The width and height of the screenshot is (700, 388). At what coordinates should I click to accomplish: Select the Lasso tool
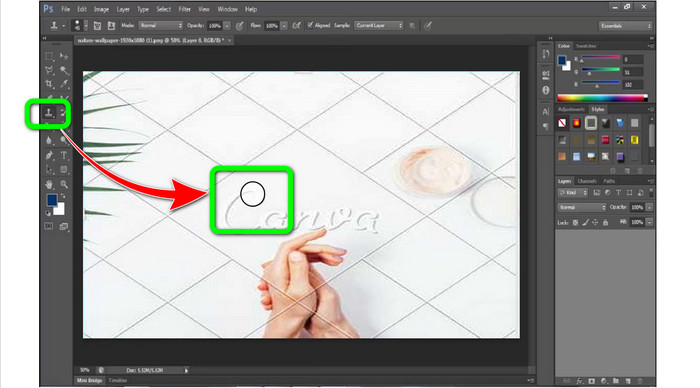[x=49, y=70]
